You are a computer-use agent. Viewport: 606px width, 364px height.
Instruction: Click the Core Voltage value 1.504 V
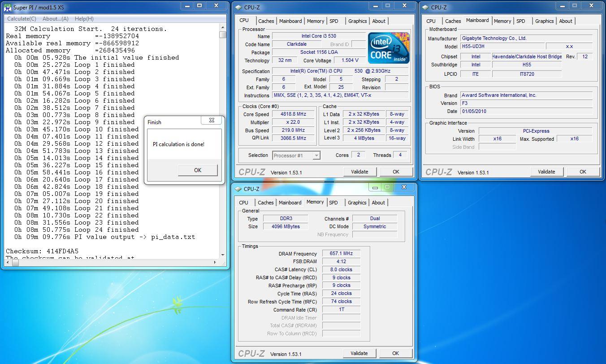350,60
